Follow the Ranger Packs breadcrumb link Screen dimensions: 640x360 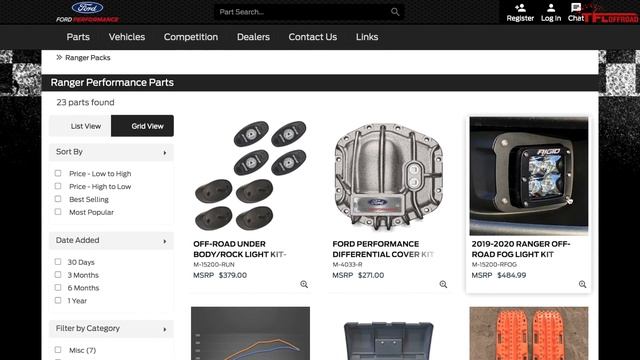[x=88, y=58]
